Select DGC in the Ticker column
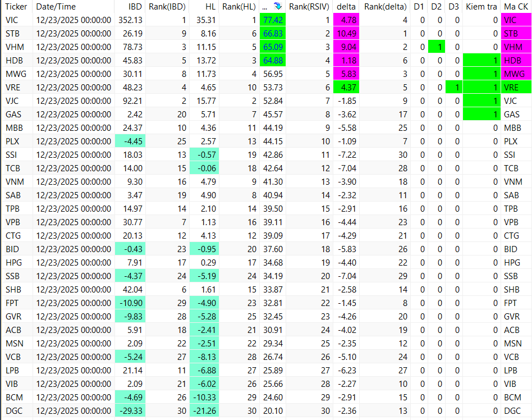This screenshot has width=532, height=420. click(x=14, y=411)
